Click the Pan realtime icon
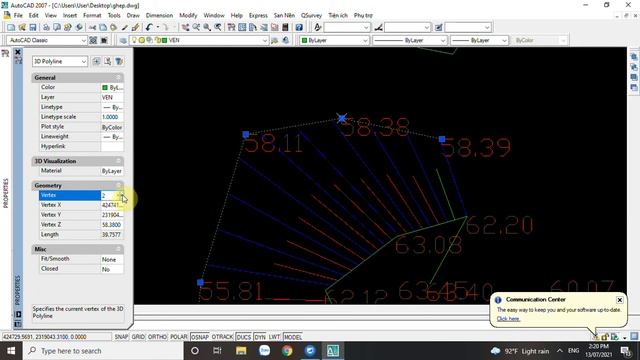The height and width of the screenshot is (360, 640). [x=186, y=27]
